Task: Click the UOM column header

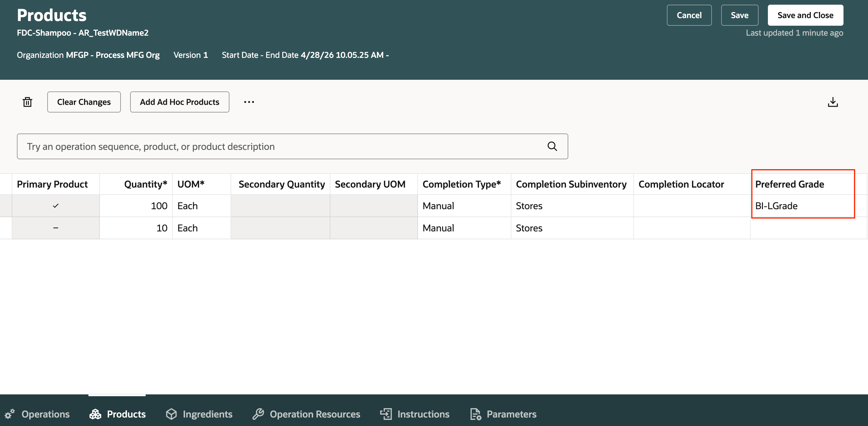Action: point(201,184)
